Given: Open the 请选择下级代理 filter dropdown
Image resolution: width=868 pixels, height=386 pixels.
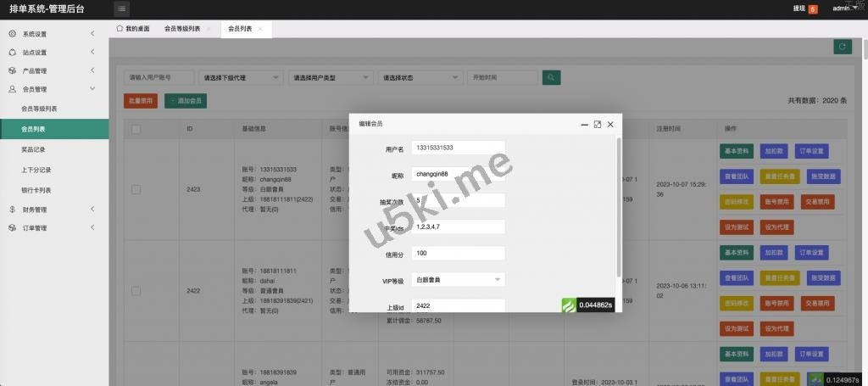Looking at the screenshot, I should 241,77.
